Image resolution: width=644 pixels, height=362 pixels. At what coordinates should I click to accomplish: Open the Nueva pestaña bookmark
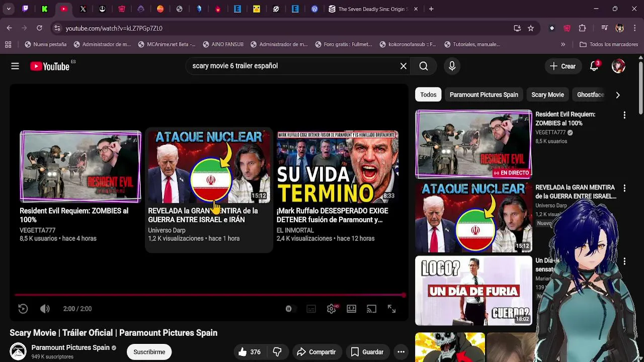(45, 44)
